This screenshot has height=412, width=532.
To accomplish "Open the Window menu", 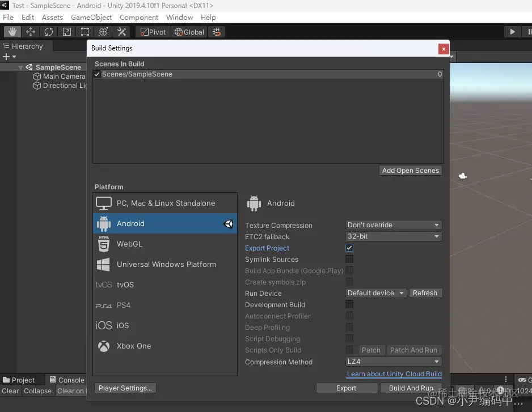I will (179, 18).
